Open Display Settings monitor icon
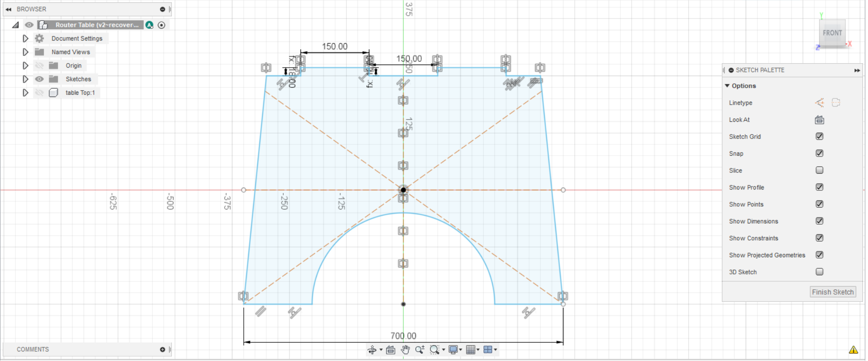 click(453, 350)
